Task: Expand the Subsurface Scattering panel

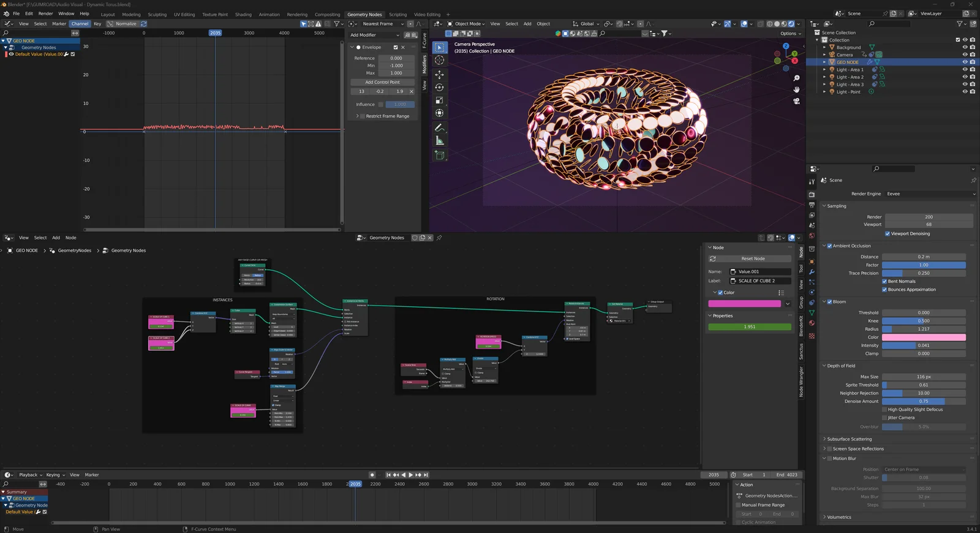Action: pos(849,439)
